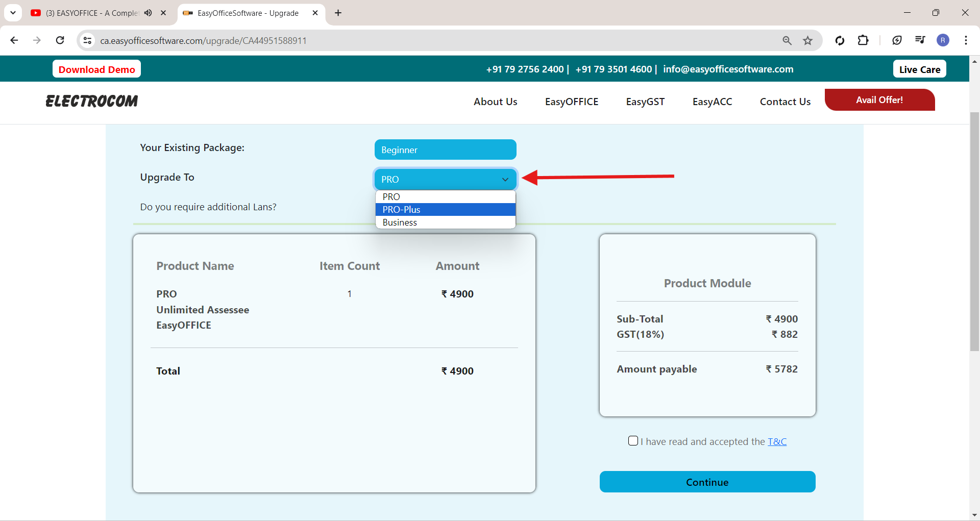Reload the page with the refresh icon
Screen dimensions: 980x521
[60, 40]
